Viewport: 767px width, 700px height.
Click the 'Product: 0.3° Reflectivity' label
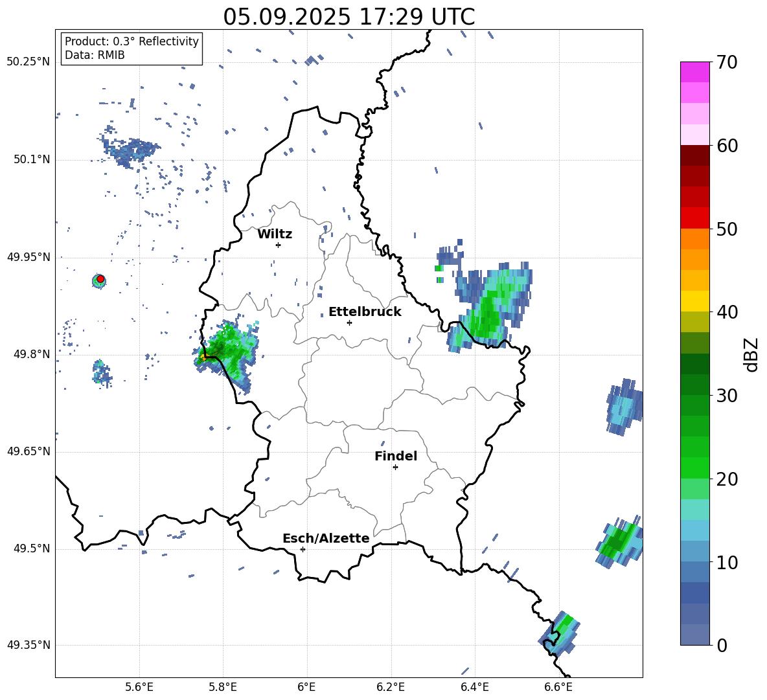pyautogui.click(x=132, y=41)
